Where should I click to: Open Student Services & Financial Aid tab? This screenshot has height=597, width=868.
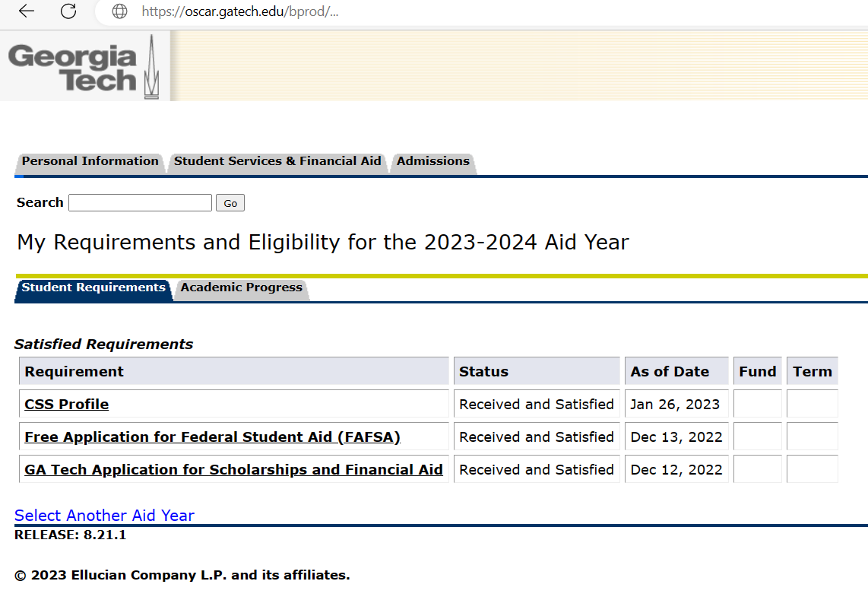(x=277, y=161)
